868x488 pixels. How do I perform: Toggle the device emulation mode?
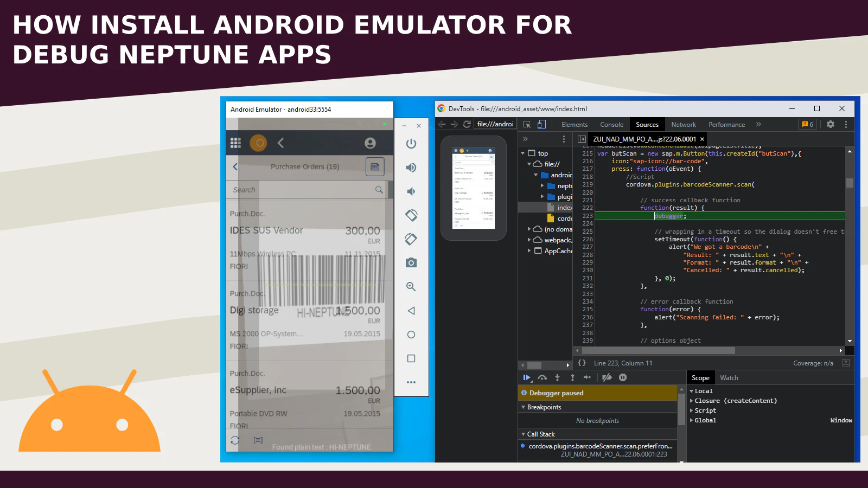(540, 124)
